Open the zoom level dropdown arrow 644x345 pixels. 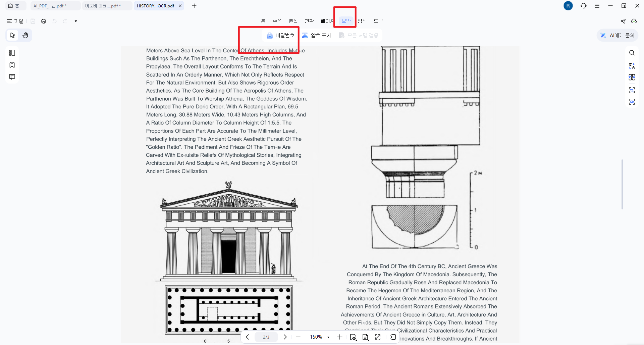(328, 337)
